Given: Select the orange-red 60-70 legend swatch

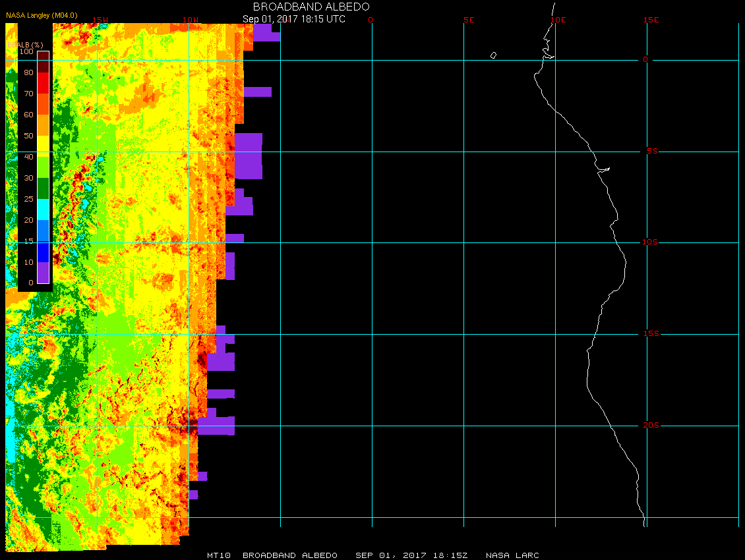Looking at the screenshot, I should [x=44, y=104].
